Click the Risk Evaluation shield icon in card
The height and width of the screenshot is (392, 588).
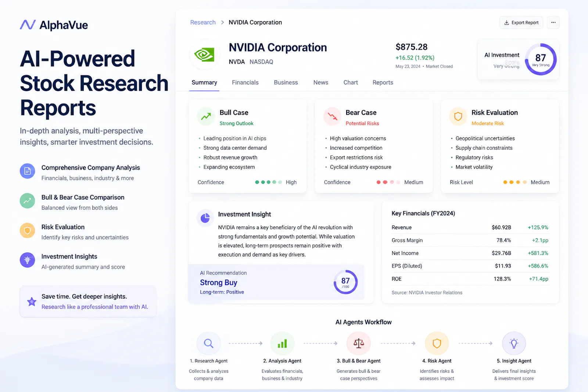coord(458,116)
